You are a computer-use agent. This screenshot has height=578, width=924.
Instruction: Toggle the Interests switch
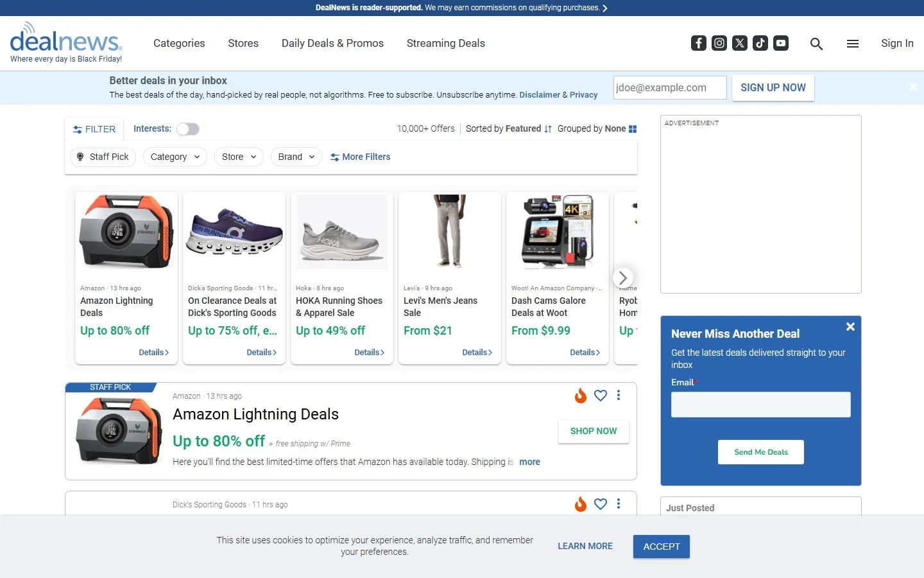pyautogui.click(x=188, y=129)
